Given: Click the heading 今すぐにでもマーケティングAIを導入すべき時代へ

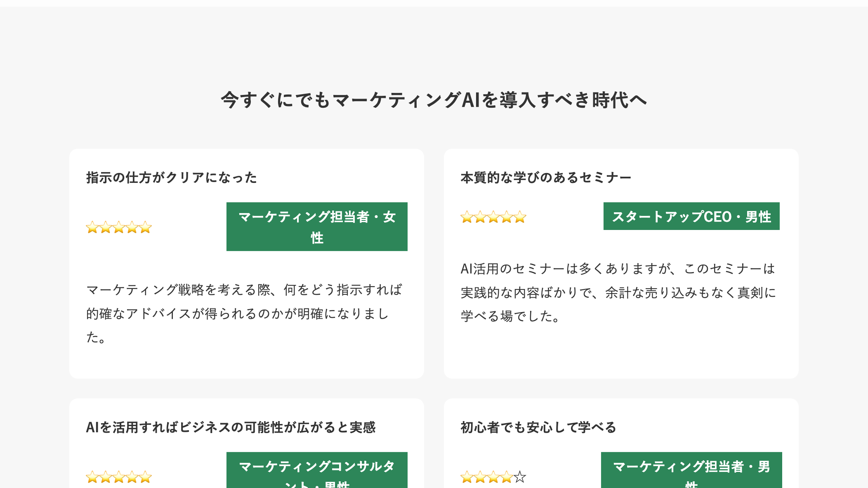Looking at the screenshot, I should pos(434,100).
